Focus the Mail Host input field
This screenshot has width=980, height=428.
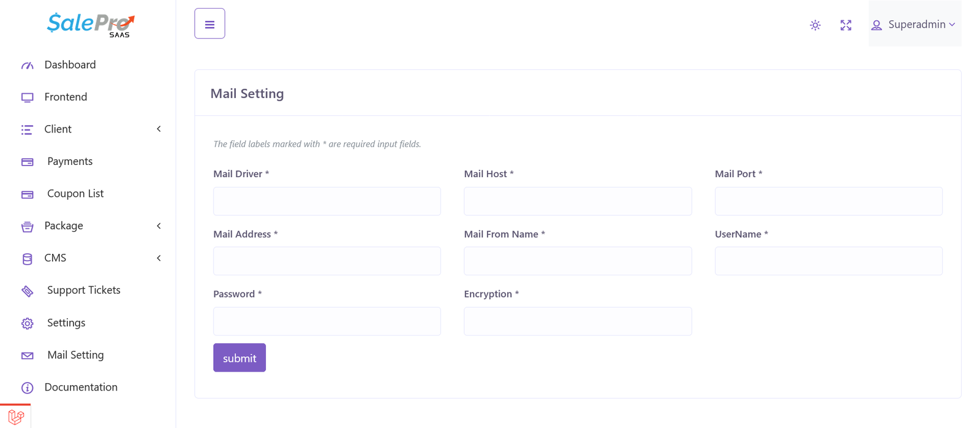click(x=578, y=201)
